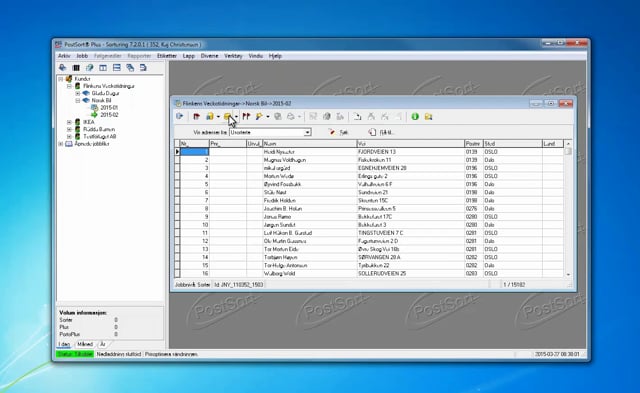The height and width of the screenshot is (393, 640).
Task: Click the blue exit-arrow icon in job window toolbar
Action: tap(179, 117)
